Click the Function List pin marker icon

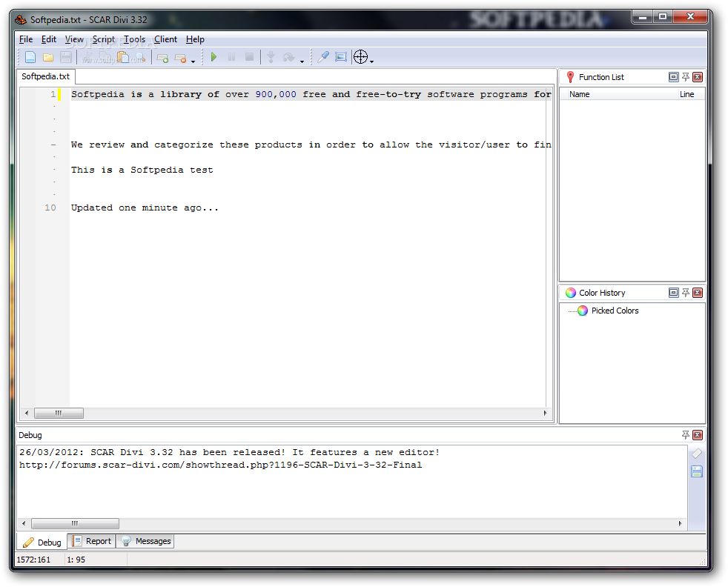tap(571, 77)
